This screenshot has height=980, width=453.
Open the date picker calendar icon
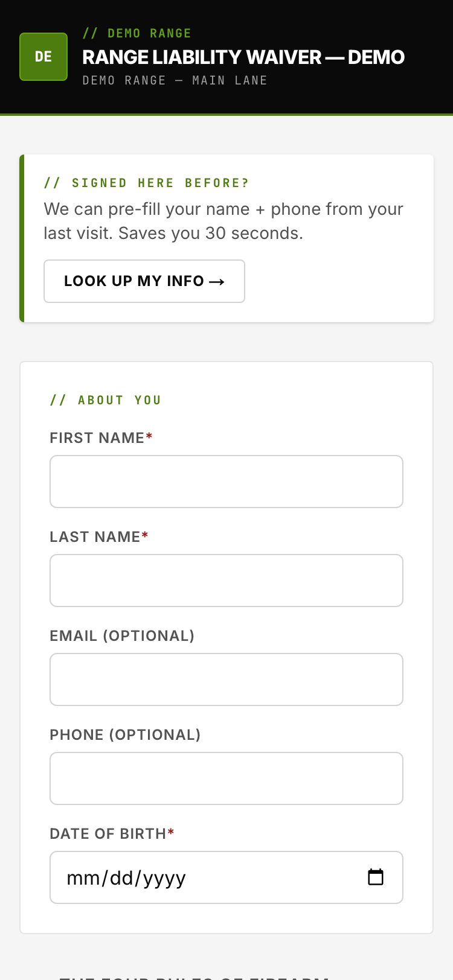point(376,877)
